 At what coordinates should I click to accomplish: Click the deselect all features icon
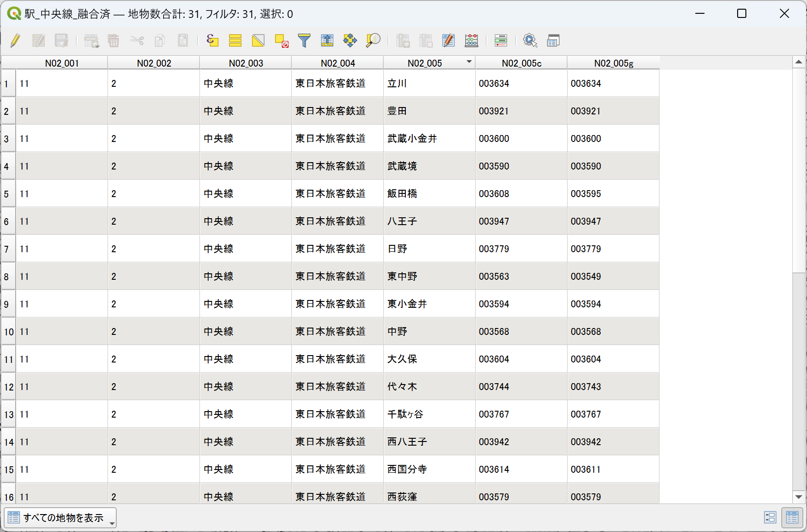pyautogui.click(x=281, y=40)
